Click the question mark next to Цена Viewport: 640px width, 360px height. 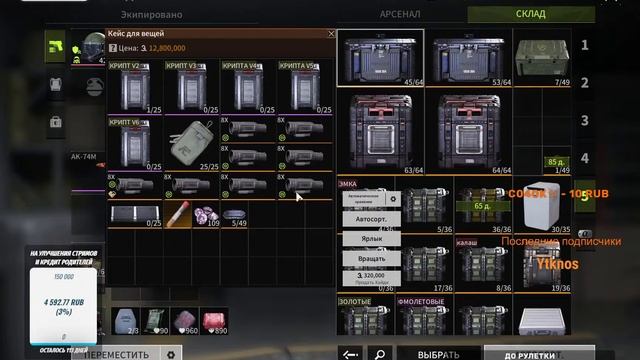click(x=113, y=48)
